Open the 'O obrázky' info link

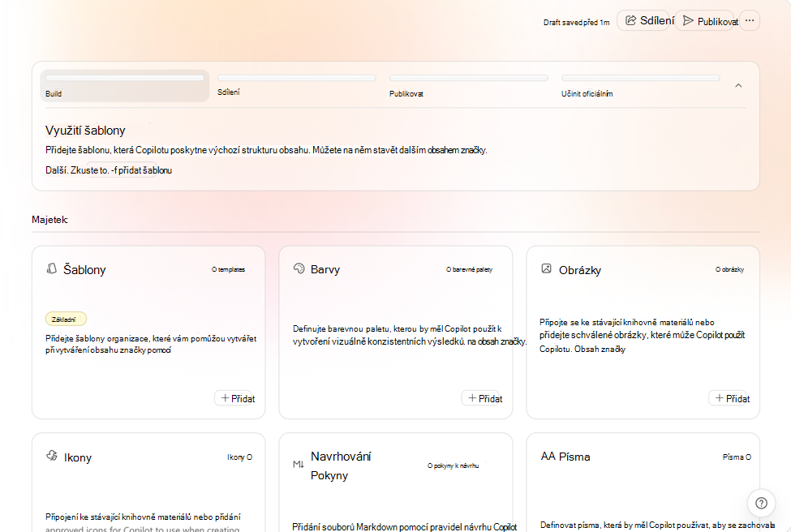pos(729,269)
